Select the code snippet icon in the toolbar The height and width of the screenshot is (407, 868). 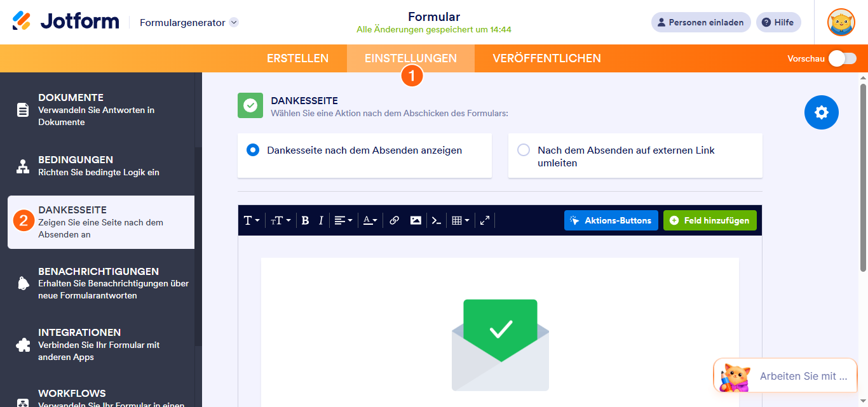(436, 220)
